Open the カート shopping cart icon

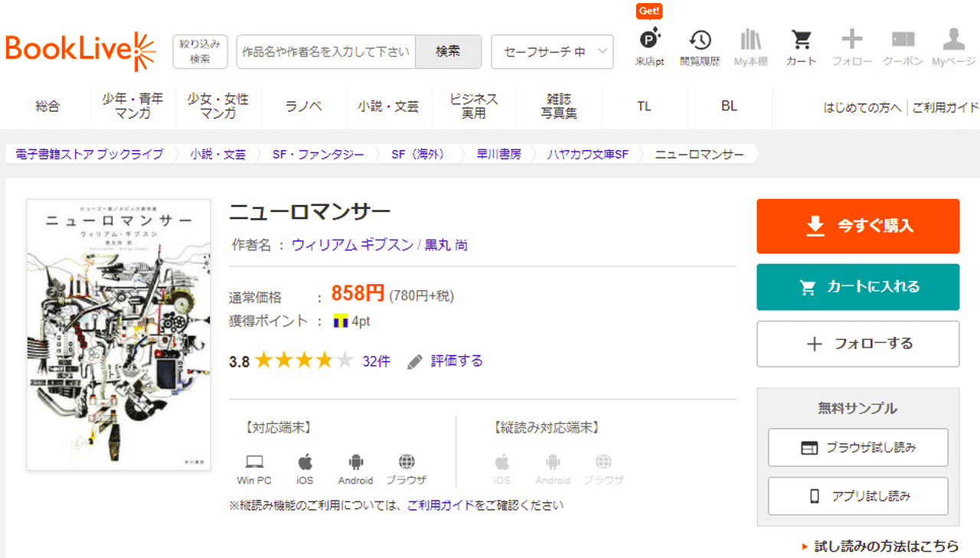(x=801, y=47)
